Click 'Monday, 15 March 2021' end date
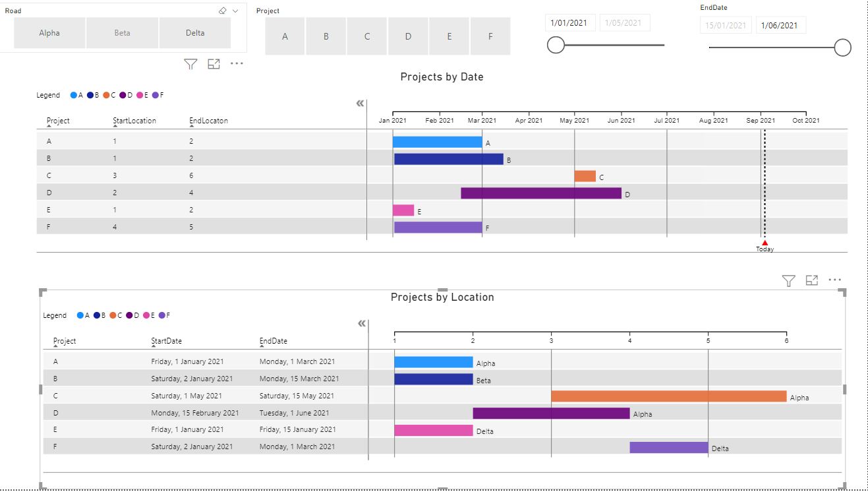 click(x=299, y=379)
